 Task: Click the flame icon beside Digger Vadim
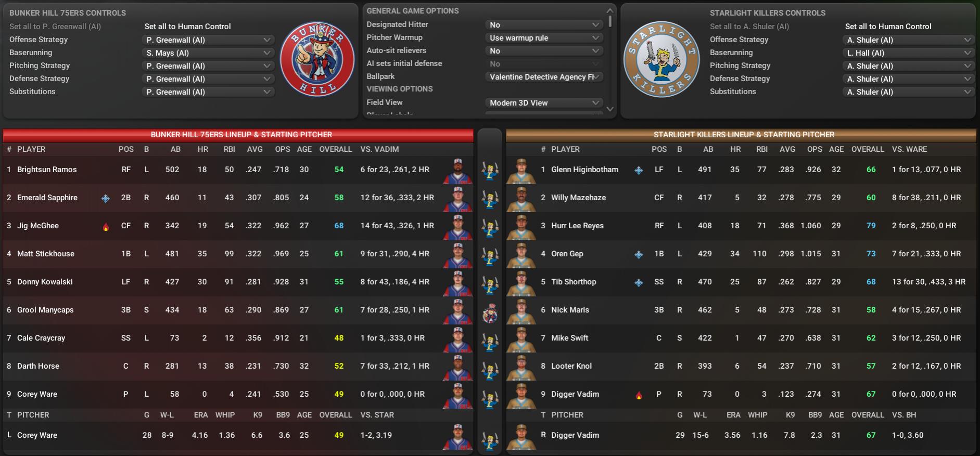point(639,395)
